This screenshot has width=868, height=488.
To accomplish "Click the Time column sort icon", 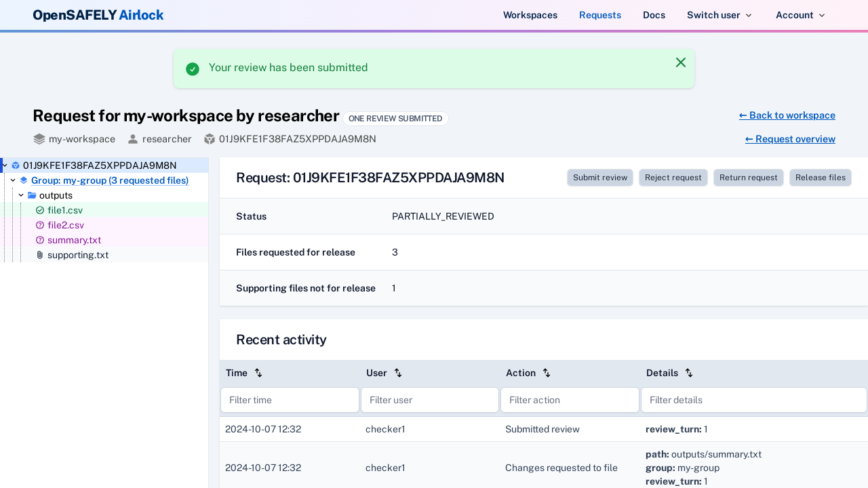I will pos(258,373).
